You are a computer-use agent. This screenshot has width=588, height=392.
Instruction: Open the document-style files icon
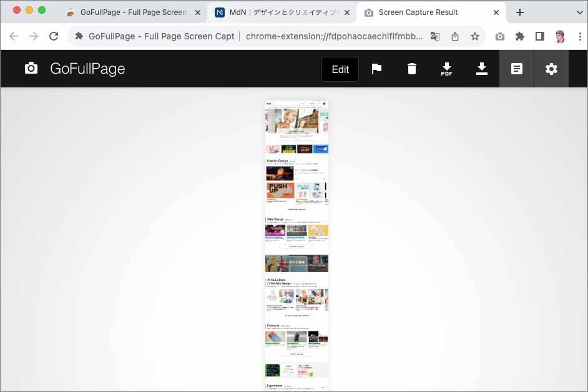click(x=517, y=69)
